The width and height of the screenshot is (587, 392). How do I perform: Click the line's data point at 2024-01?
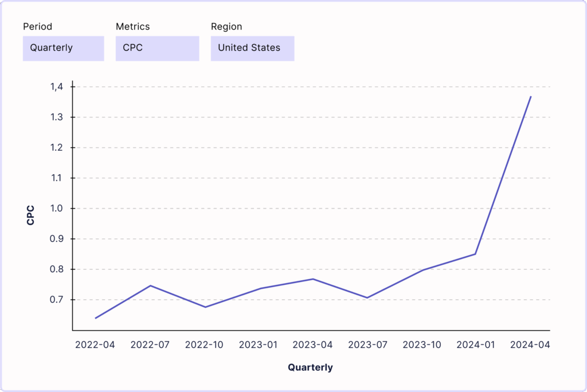coord(476,254)
